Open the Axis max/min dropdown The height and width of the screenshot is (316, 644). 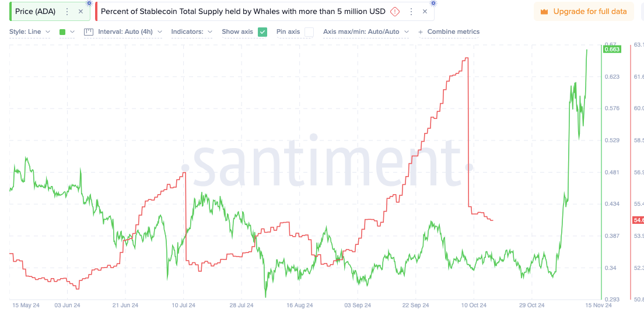(366, 32)
